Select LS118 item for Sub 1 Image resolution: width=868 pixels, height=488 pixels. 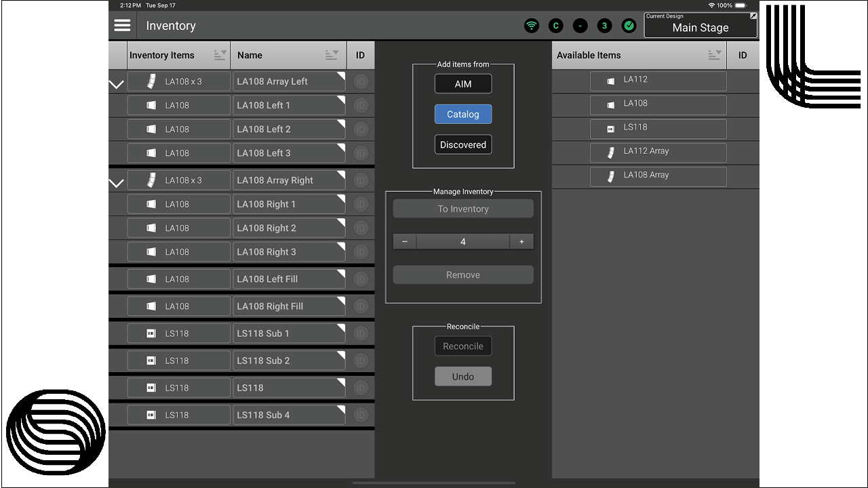click(179, 333)
